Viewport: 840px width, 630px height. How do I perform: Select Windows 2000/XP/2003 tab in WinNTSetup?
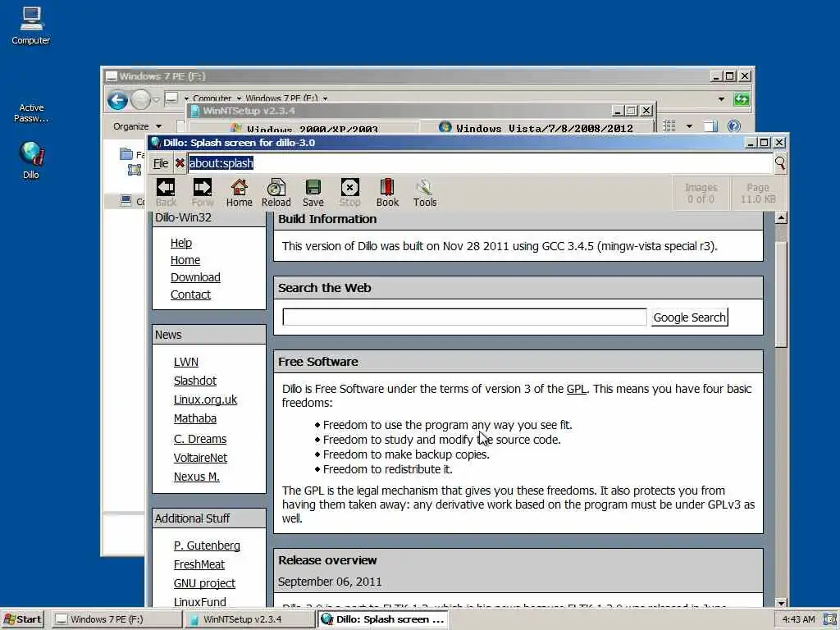click(x=305, y=129)
